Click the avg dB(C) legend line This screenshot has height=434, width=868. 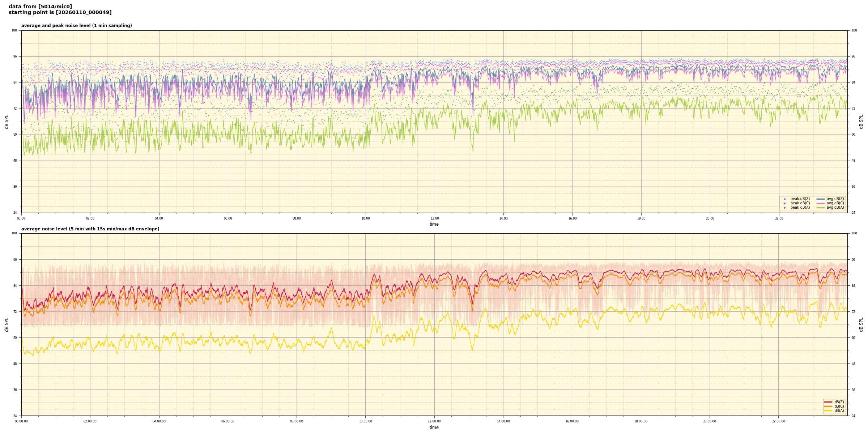(x=821, y=203)
